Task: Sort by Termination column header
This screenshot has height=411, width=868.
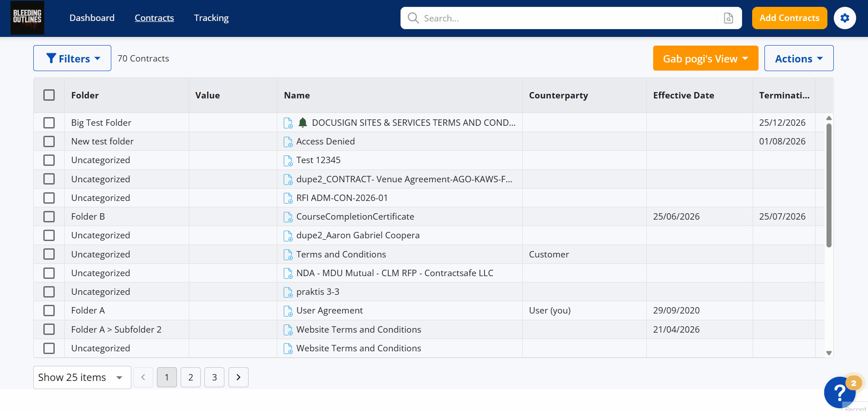Action: point(784,95)
